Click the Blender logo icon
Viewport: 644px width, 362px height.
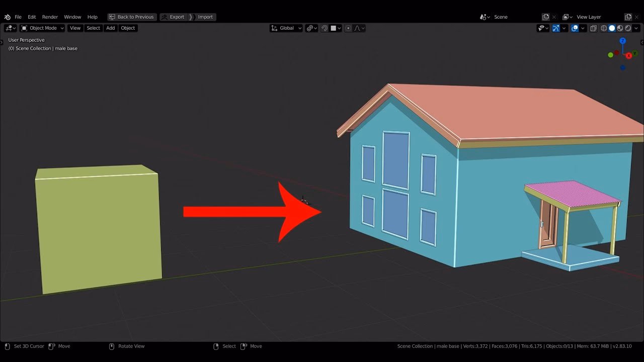[7, 17]
